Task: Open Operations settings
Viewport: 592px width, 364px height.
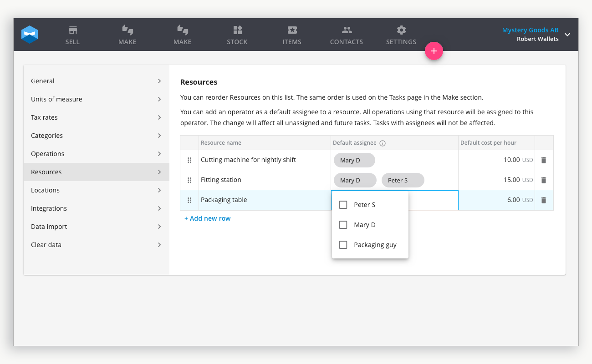Action: click(x=97, y=154)
